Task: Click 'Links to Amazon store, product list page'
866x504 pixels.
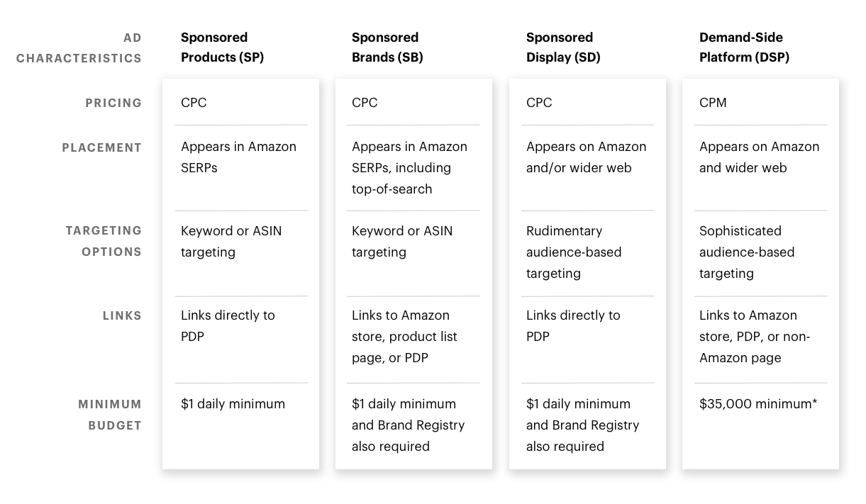Action: coord(404,337)
